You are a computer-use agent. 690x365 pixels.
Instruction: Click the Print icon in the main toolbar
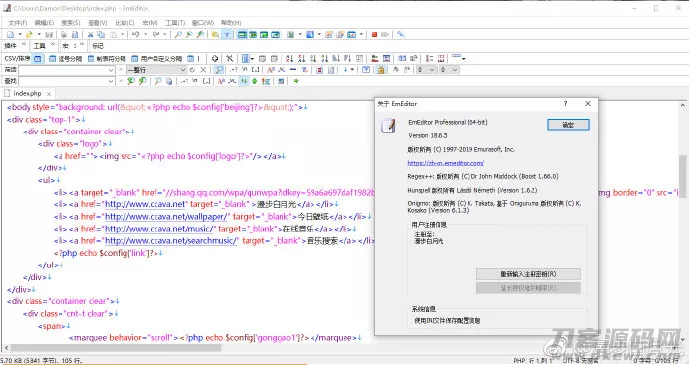[x=63, y=34]
